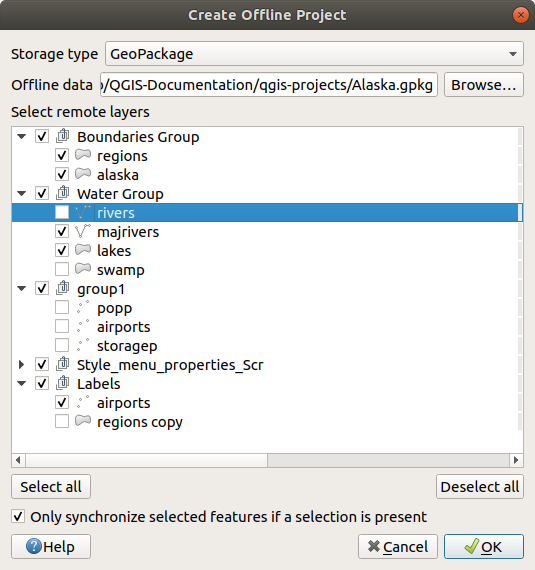The width and height of the screenshot is (535, 570).
Task: Select the regions copy layer item
Action: tap(140, 422)
